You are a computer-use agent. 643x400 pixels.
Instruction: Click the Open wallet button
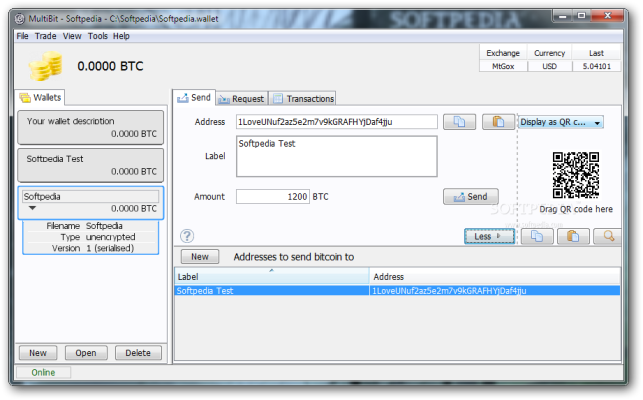click(86, 353)
